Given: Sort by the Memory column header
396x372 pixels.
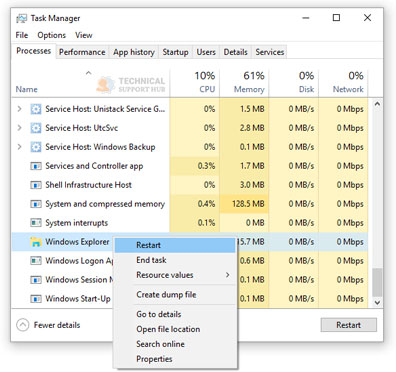Looking at the screenshot, I should coord(244,83).
